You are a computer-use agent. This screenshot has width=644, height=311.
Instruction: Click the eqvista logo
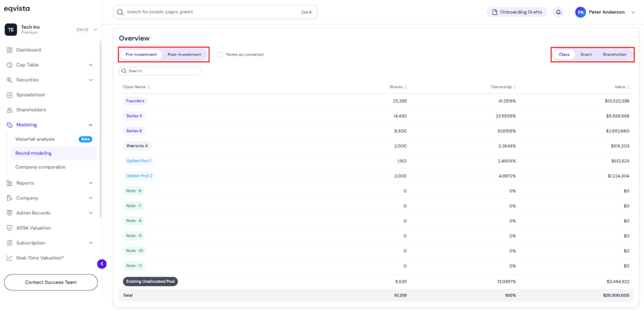(17, 8)
